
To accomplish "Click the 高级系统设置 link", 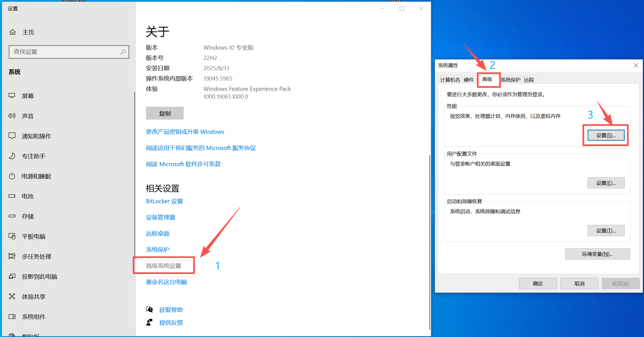I will (164, 266).
